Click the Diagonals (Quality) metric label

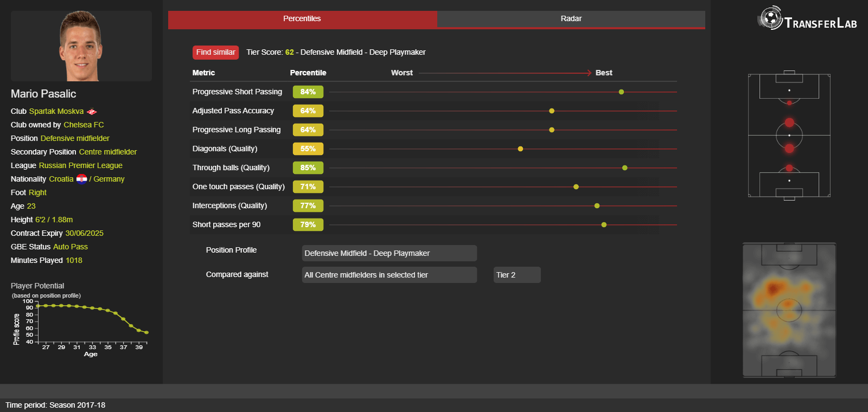pos(225,149)
